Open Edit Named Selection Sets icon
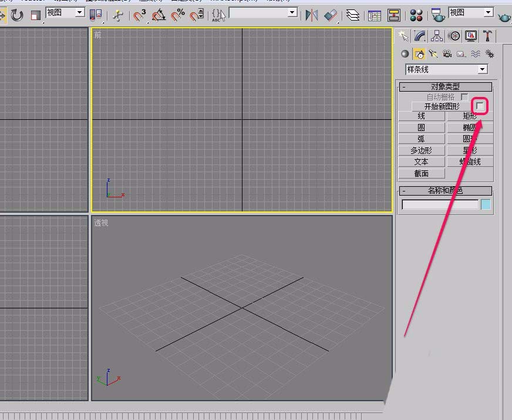512x420 pixels. tap(218, 15)
